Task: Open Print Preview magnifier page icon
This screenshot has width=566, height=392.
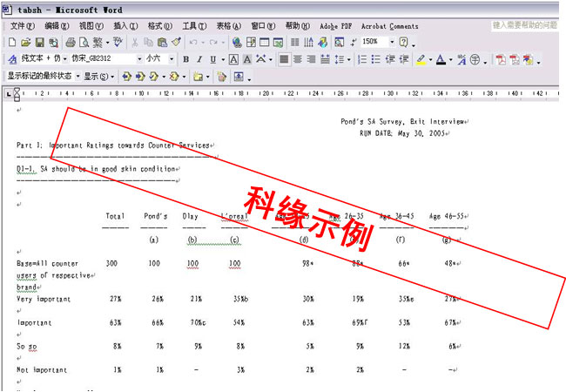Action: tap(84, 42)
